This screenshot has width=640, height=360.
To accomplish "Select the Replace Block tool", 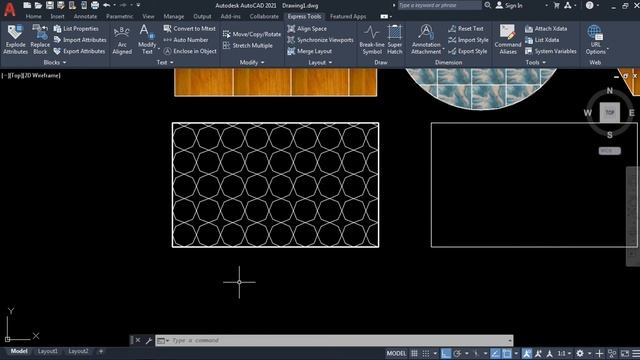I will pos(40,40).
